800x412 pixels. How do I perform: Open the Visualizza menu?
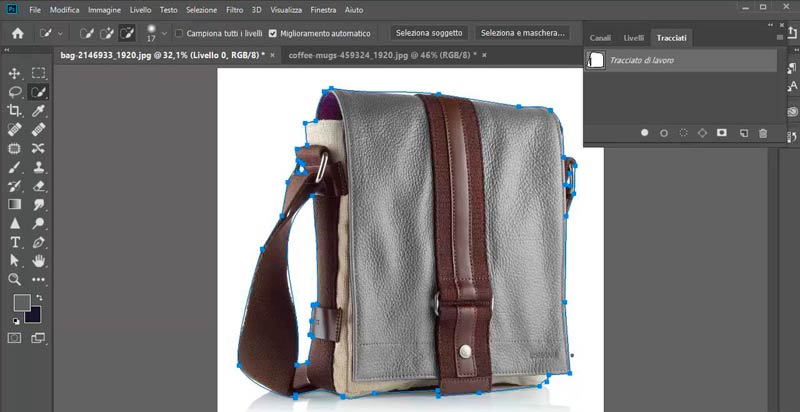[x=286, y=10]
